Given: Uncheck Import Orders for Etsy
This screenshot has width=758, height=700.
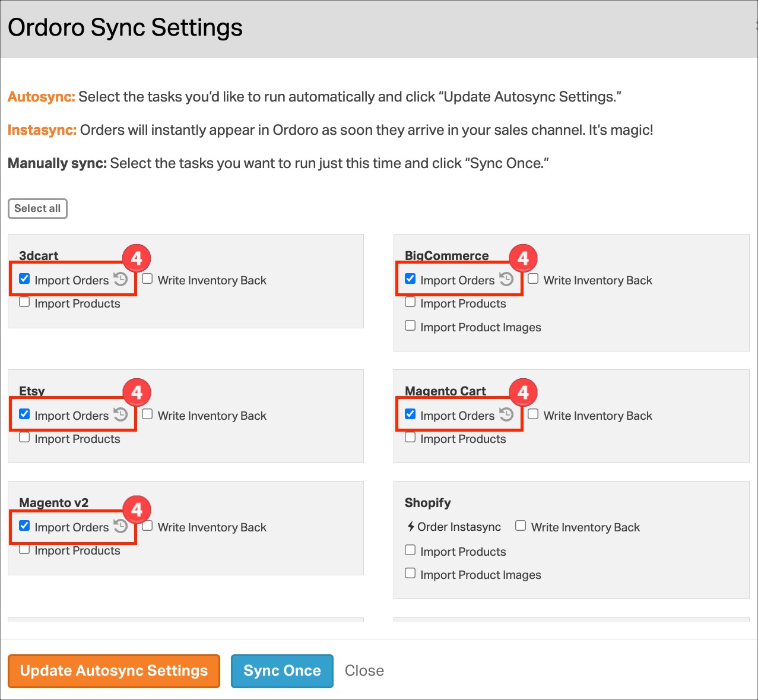Looking at the screenshot, I should coord(24,414).
